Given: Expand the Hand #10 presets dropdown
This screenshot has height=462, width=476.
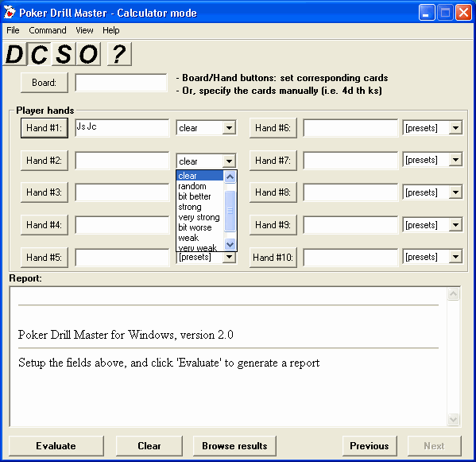Looking at the screenshot, I should point(455,257).
